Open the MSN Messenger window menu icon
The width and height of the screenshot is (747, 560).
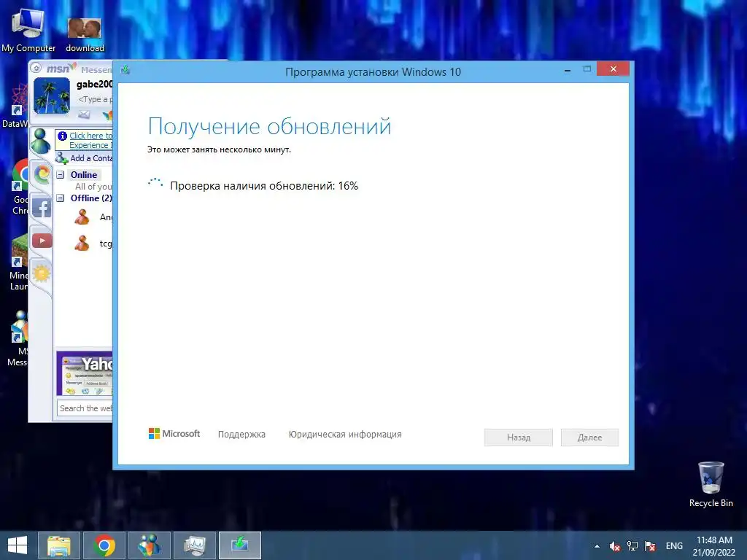(x=36, y=68)
